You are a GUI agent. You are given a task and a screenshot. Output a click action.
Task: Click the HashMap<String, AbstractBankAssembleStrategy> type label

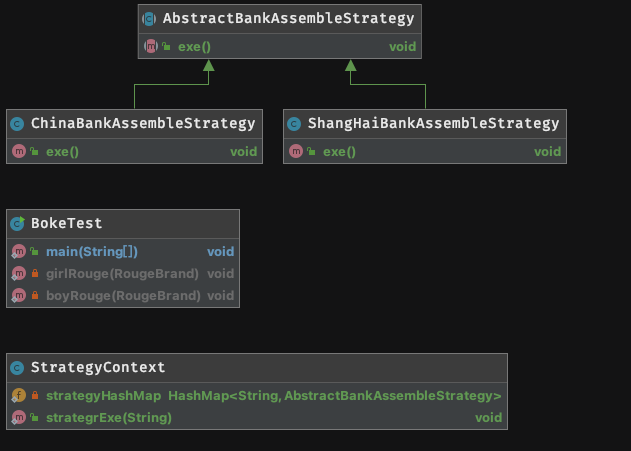pos(334,395)
